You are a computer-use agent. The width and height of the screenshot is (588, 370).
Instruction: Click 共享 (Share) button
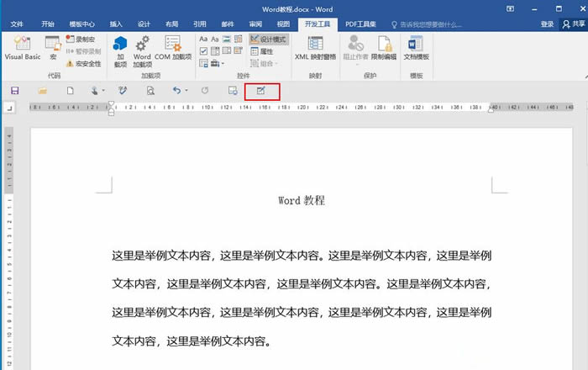tap(574, 24)
